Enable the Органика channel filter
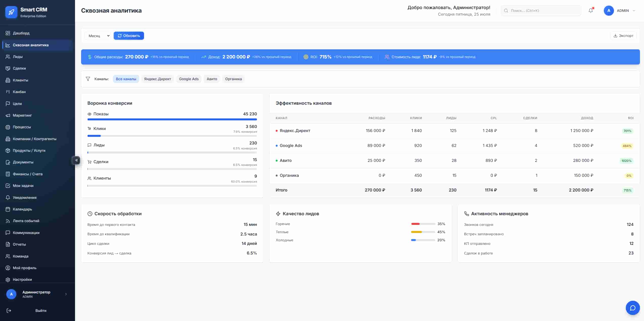This screenshot has height=321, width=644. tap(233, 79)
